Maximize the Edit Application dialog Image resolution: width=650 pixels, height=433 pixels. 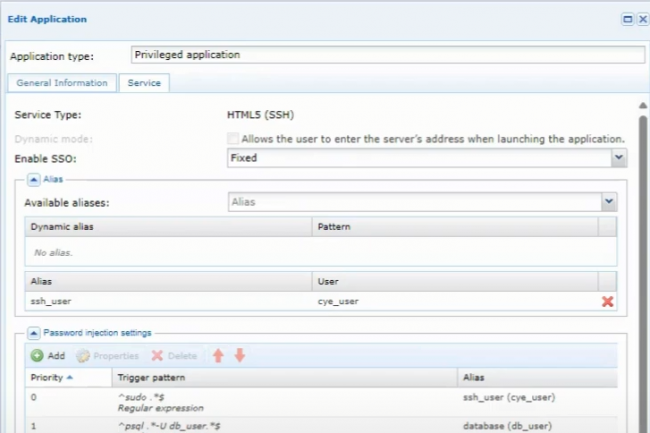(x=626, y=19)
